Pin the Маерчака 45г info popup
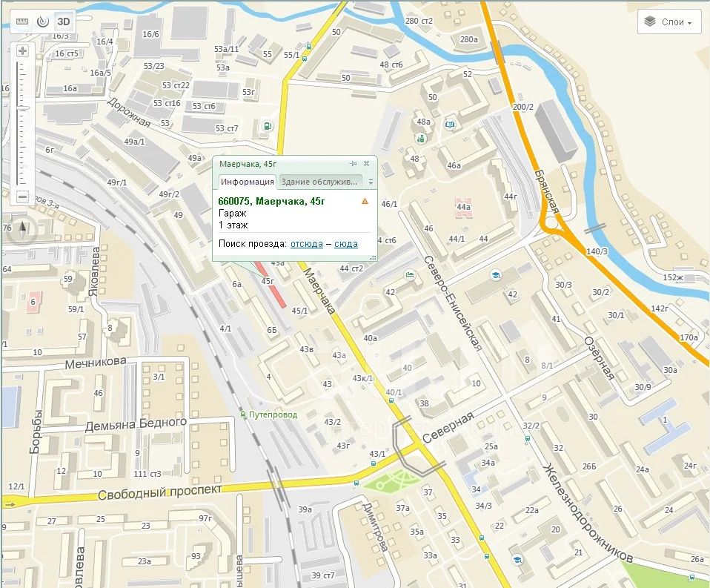Image resolution: width=710 pixels, height=588 pixels. coord(354,164)
